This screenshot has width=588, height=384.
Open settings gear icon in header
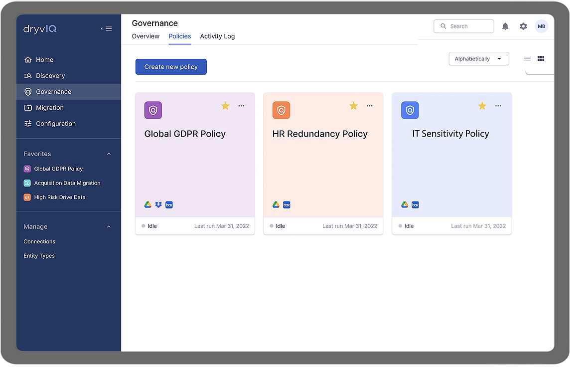(523, 26)
